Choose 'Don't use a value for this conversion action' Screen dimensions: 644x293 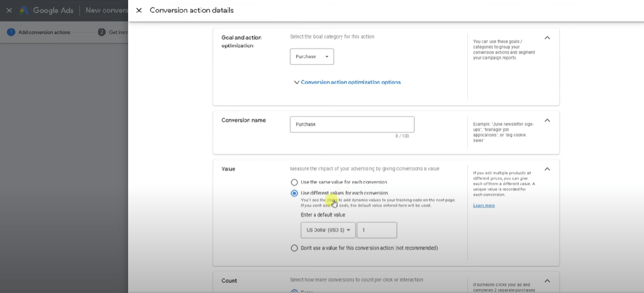(x=294, y=248)
